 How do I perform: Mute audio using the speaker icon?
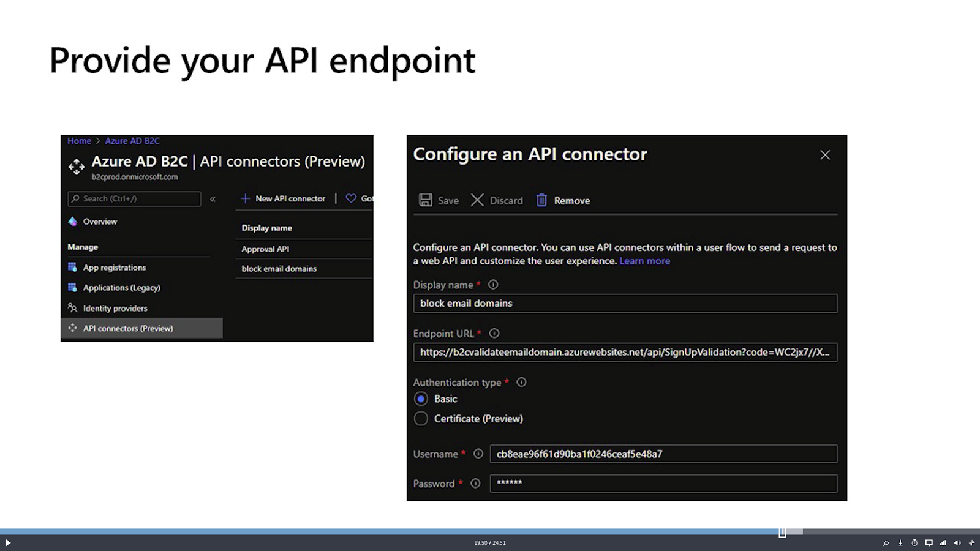(957, 542)
